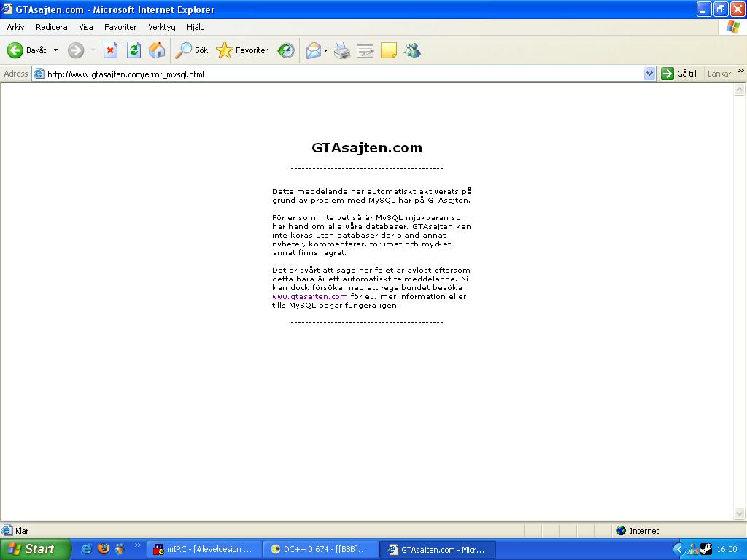Image resolution: width=747 pixels, height=560 pixels.
Task: Launch Firefox from quick launch
Action: point(104,549)
